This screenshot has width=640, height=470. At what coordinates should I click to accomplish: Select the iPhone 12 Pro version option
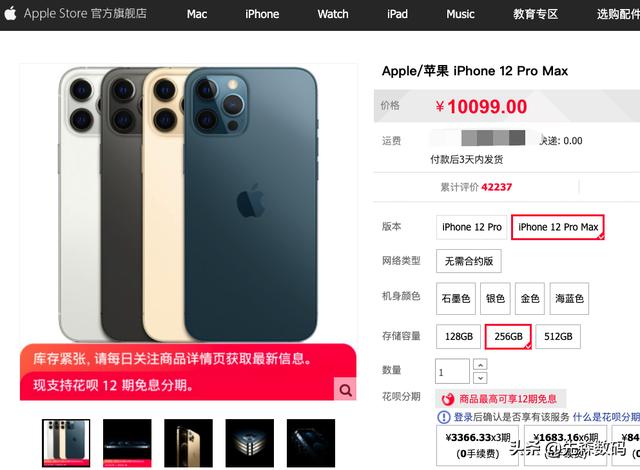point(471,227)
